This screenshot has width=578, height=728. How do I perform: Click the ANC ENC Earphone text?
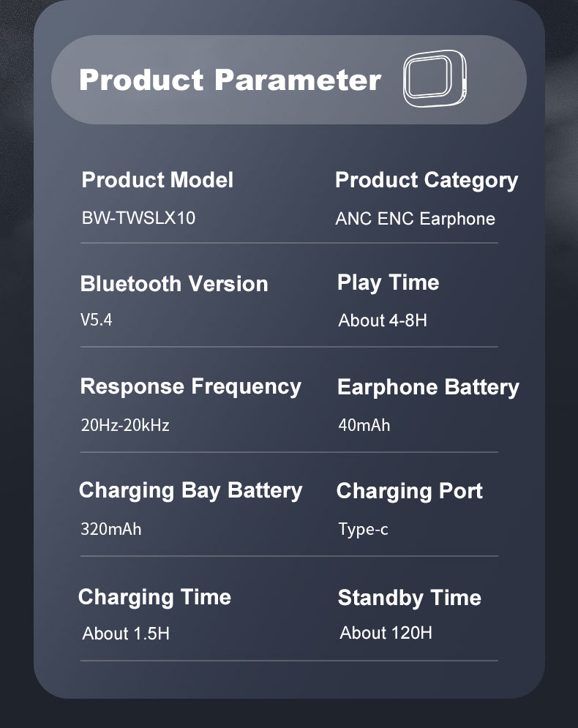click(415, 219)
